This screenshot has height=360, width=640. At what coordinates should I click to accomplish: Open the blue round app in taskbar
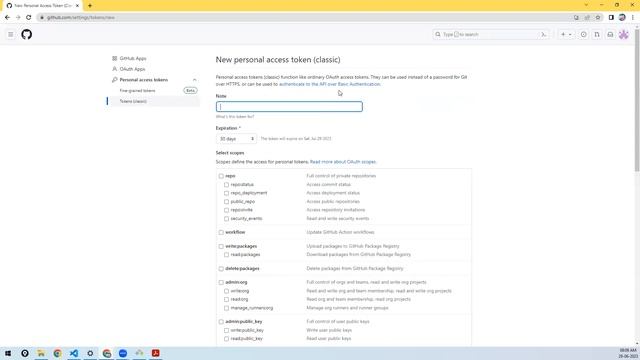pyautogui.click(x=123, y=353)
